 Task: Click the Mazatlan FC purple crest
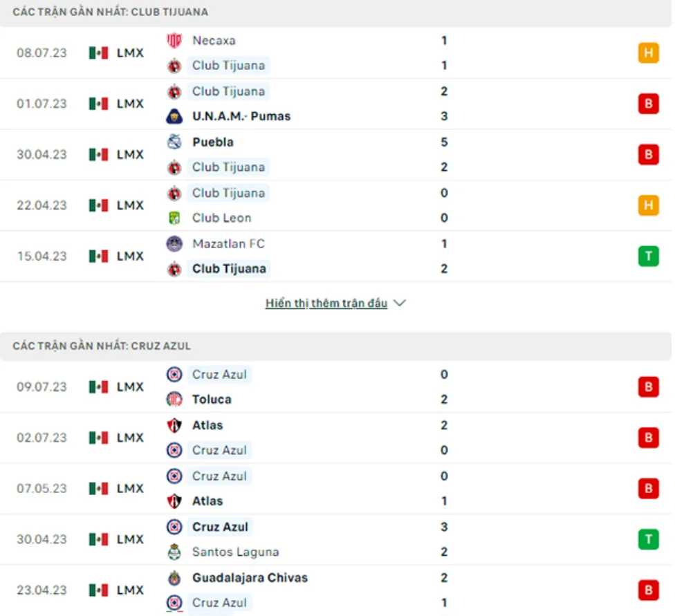(x=174, y=244)
